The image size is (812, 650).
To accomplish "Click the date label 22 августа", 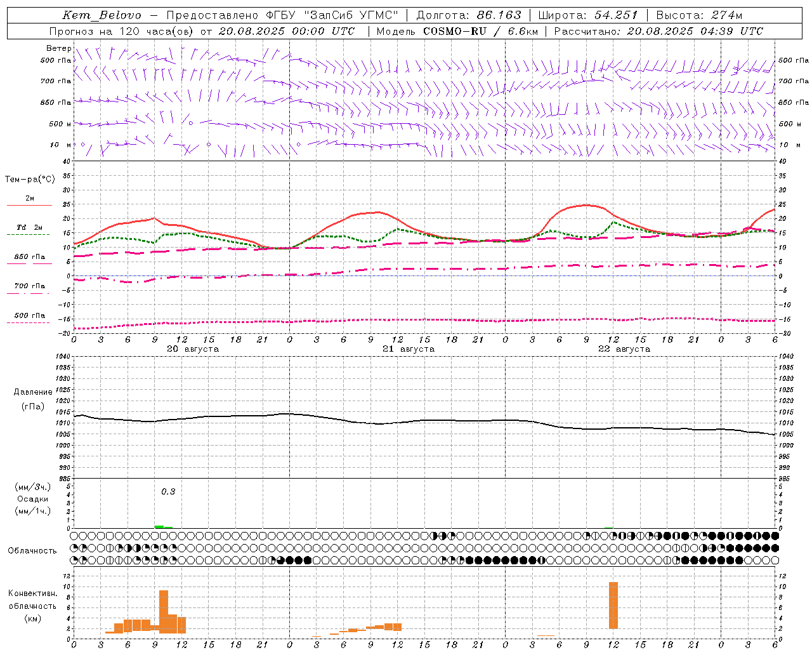I will (624, 349).
